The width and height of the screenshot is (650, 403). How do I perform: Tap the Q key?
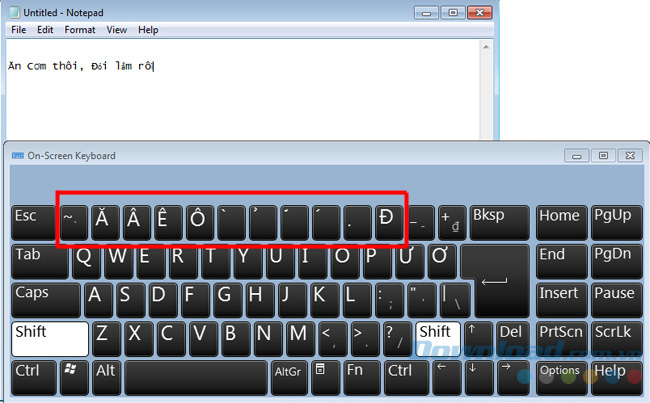coord(86,261)
